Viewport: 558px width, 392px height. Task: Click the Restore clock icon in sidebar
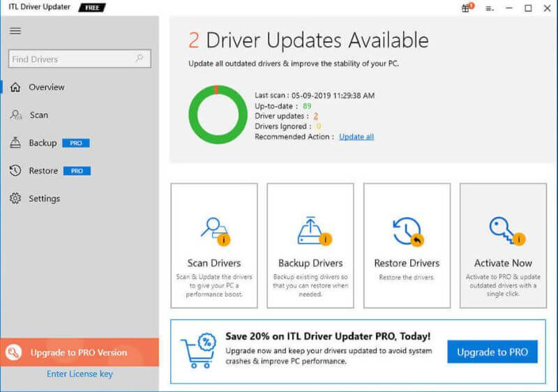coord(15,171)
